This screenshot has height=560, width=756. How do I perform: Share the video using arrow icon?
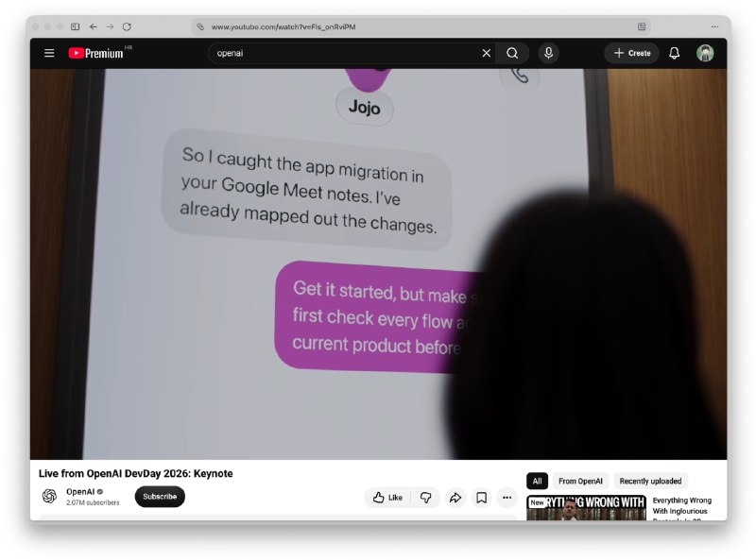click(455, 498)
